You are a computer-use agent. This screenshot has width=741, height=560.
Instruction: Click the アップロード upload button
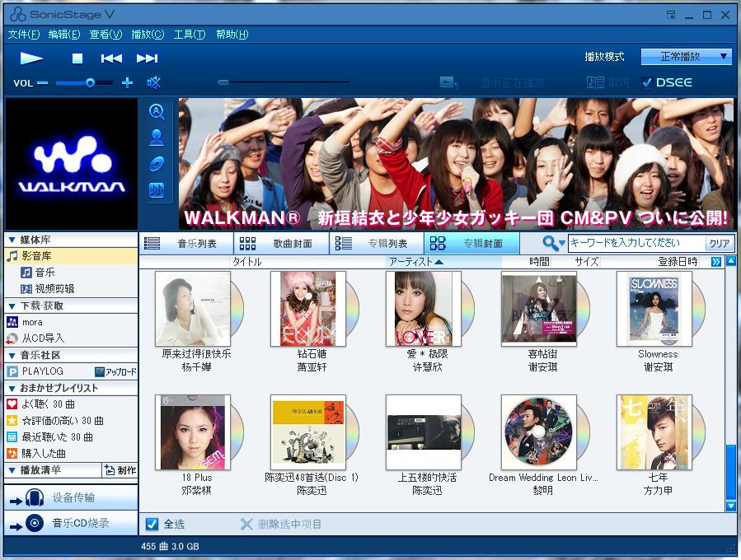coord(115,372)
